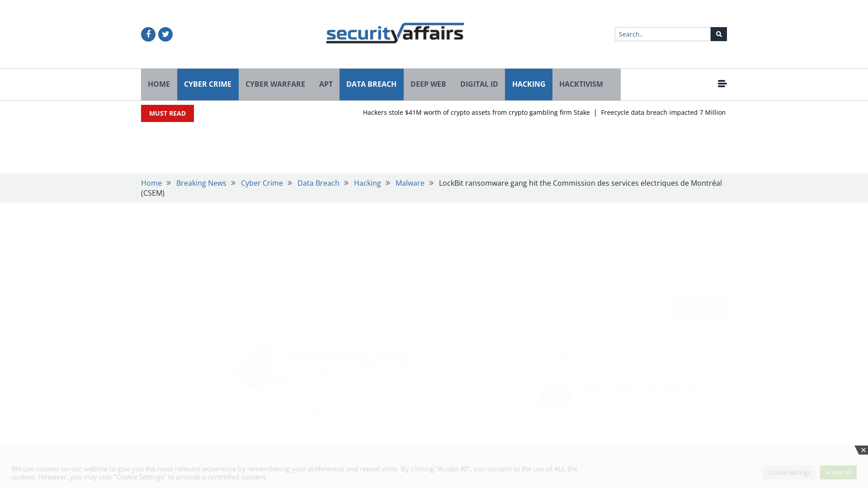Open the Twitter social icon
This screenshot has height=488, width=868.
pyautogui.click(x=165, y=34)
